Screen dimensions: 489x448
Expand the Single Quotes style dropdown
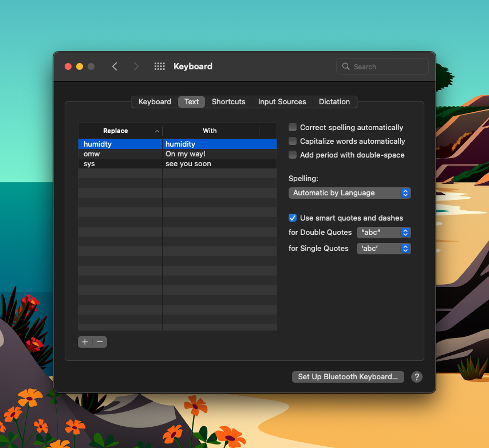[383, 249]
